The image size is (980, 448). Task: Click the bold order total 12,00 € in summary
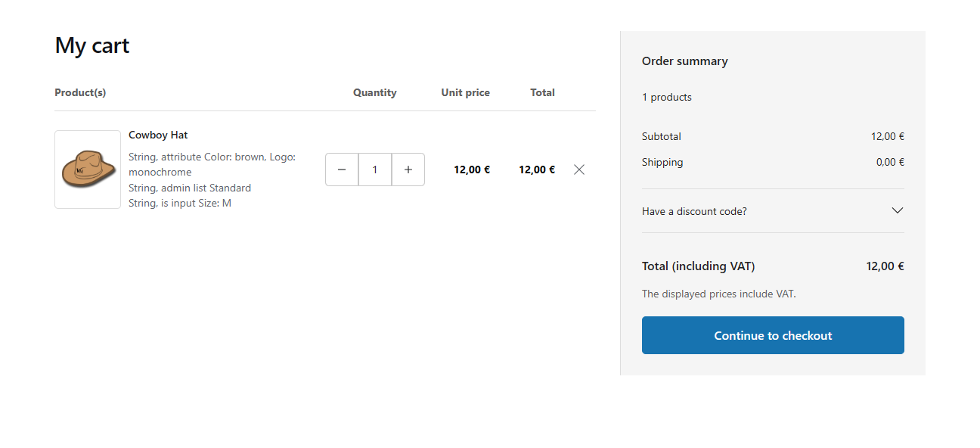pyautogui.click(x=885, y=266)
